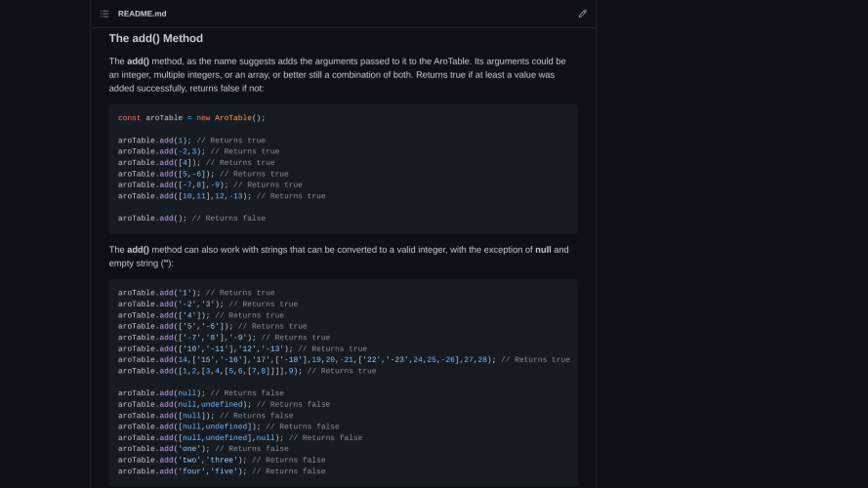Click the paragraph starting 'The add() method, as the name'
868x488 pixels.
pyautogui.click(x=338, y=75)
